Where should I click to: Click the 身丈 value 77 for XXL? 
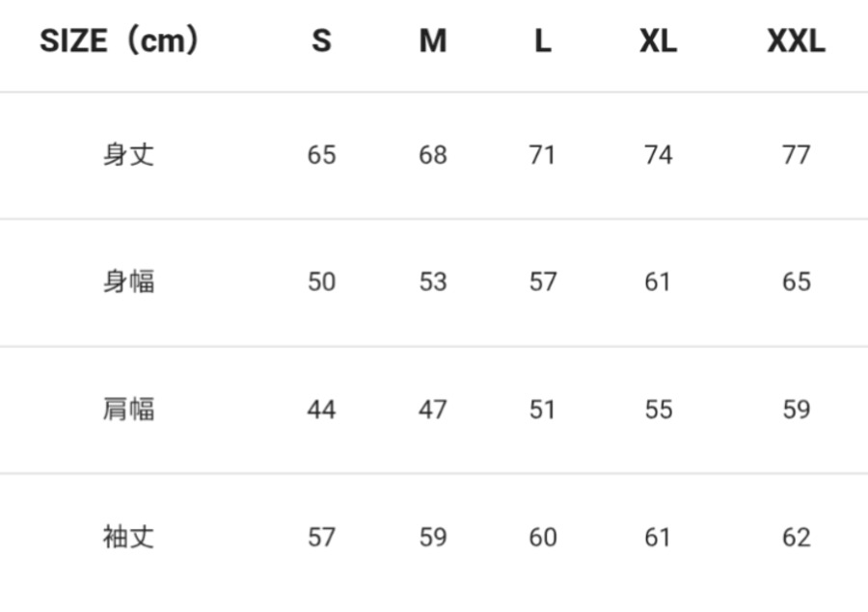click(796, 155)
